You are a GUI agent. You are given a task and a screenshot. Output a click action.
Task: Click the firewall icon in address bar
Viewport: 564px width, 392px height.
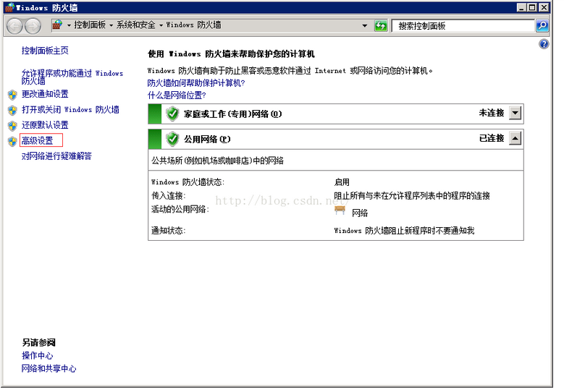click(x=57, y=25)
